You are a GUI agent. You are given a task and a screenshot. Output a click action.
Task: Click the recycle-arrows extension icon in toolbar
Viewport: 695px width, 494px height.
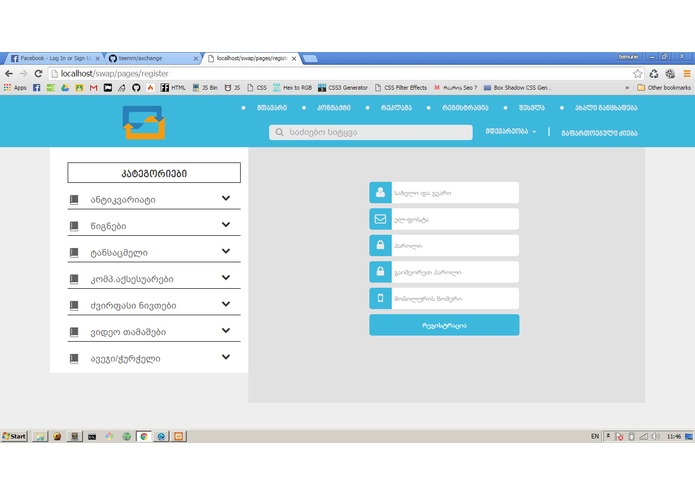pyautogui.click(x=654, y=74)
